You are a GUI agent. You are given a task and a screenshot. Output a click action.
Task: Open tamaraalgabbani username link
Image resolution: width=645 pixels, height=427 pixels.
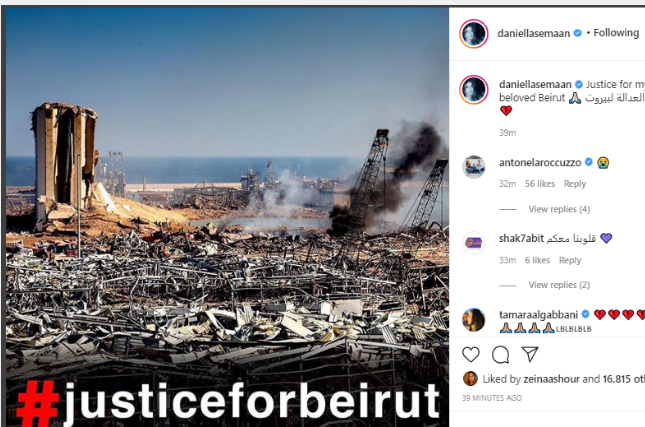[538, 315]
